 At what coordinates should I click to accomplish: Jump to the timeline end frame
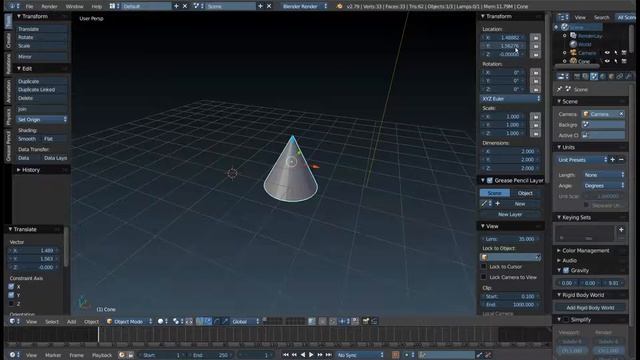click(x=329, y=355)
